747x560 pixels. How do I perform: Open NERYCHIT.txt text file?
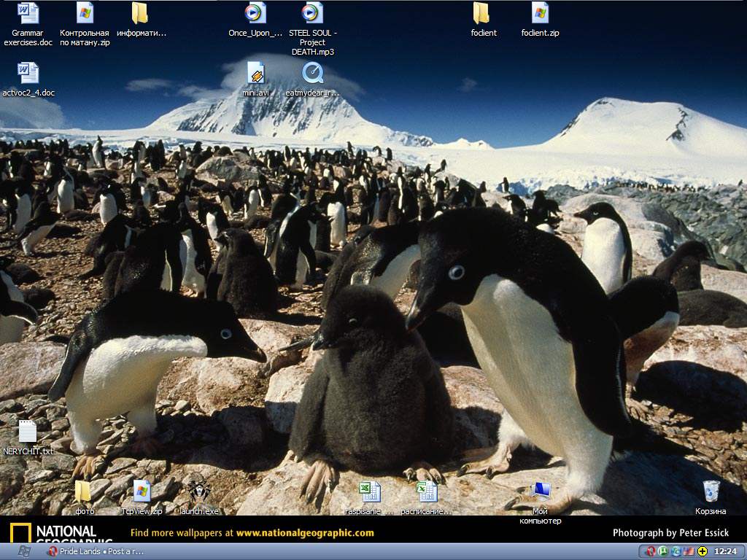tap(28, 432)
